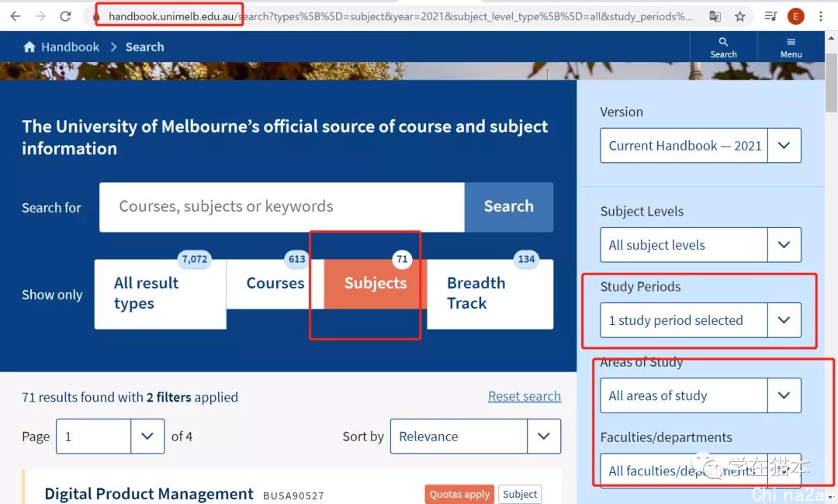Open the media control icon in Chrome toolbar
The height and width of the screenshot is (504, 838).
[x=770, y=16]
